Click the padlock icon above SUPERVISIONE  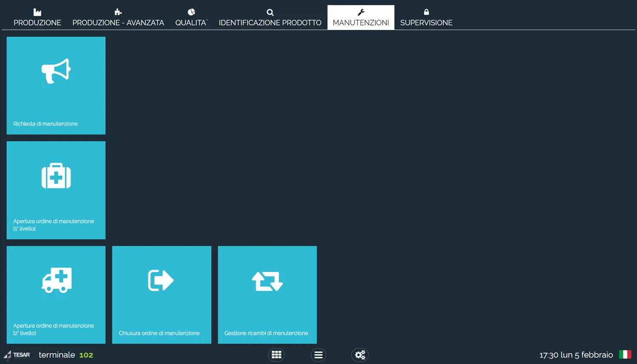(426, 12)
